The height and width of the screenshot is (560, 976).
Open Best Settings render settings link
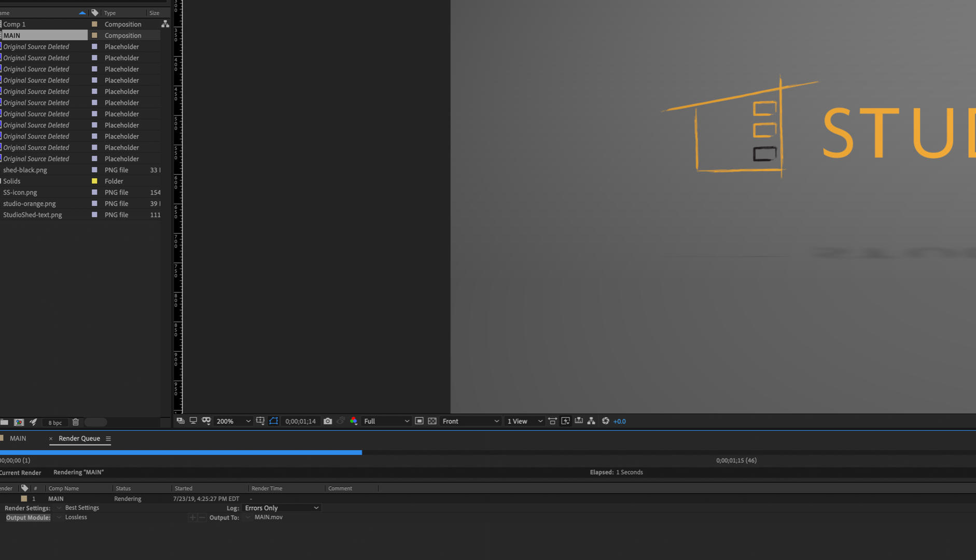82,508
